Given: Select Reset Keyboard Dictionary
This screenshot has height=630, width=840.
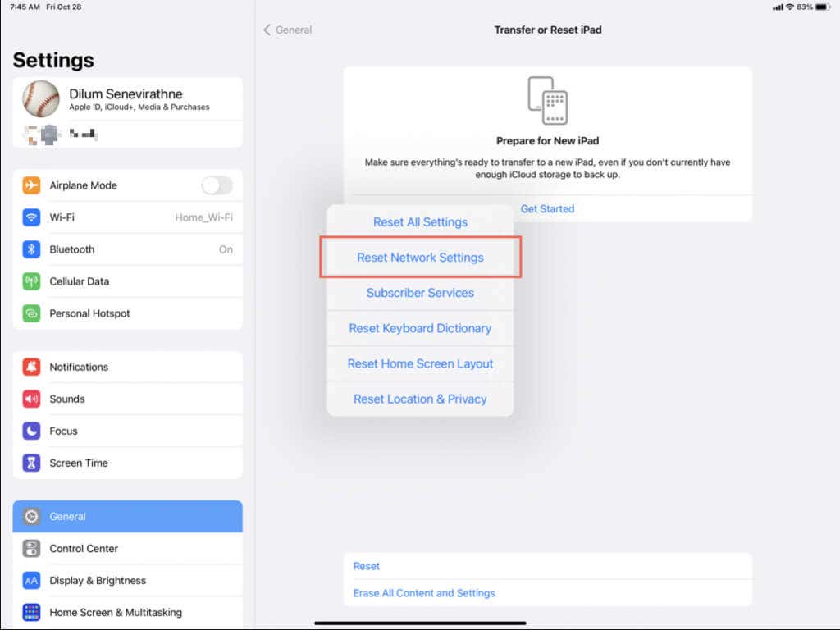Looking at the screenshot, I should click(420, 328).
